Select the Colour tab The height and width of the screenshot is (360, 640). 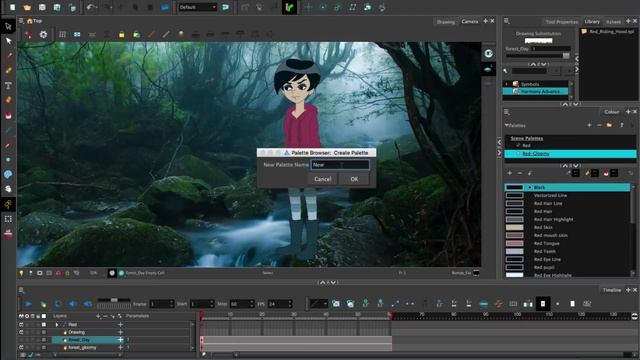click(x=611, y=112)
